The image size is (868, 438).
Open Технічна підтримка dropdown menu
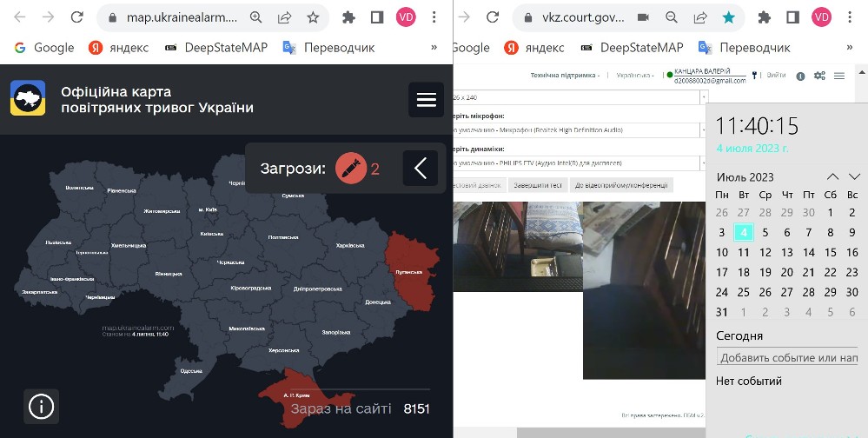click(565, 76)
